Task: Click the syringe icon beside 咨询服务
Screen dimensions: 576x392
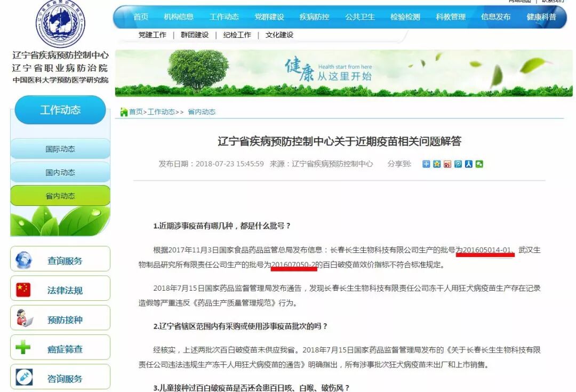Action: point(24,377)
